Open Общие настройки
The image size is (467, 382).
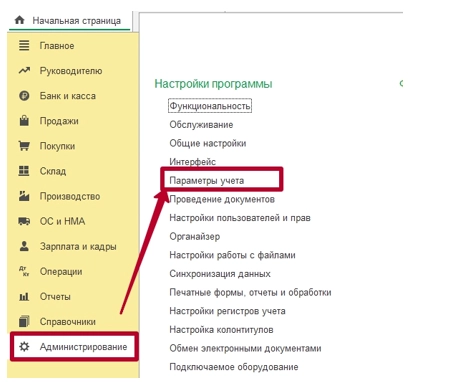(x=208, y=143)
